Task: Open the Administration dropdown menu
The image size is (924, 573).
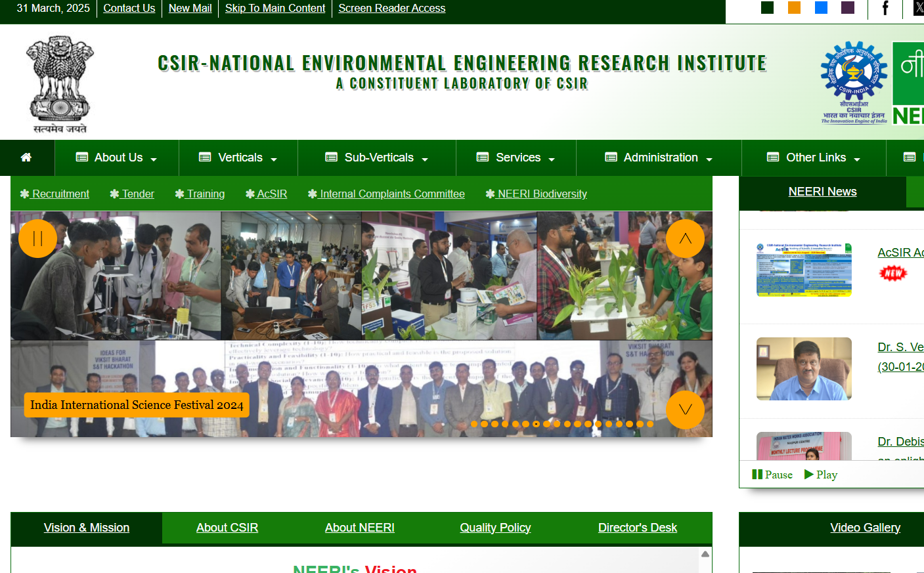Action: click(659, 158)
